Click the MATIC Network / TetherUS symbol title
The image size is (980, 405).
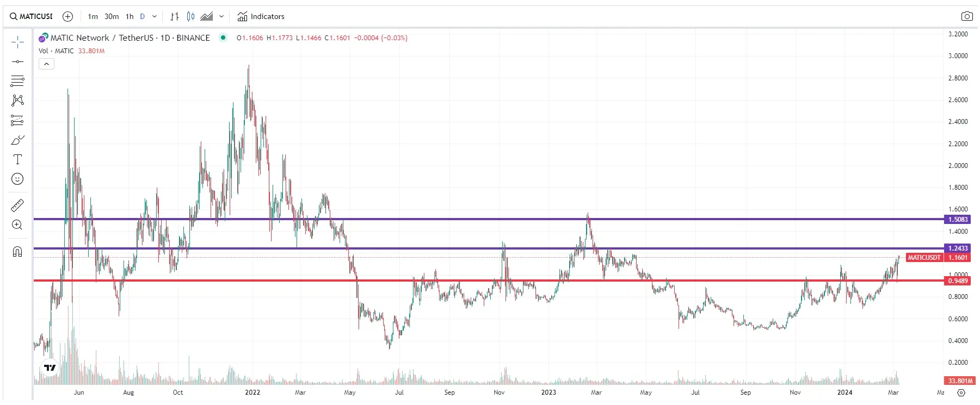click(x=130, y=38)
